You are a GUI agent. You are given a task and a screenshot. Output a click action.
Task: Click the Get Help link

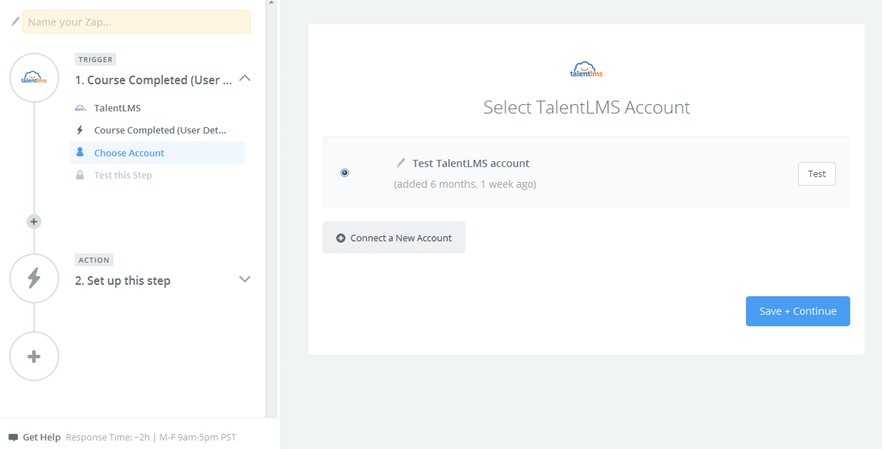point(42,437)
